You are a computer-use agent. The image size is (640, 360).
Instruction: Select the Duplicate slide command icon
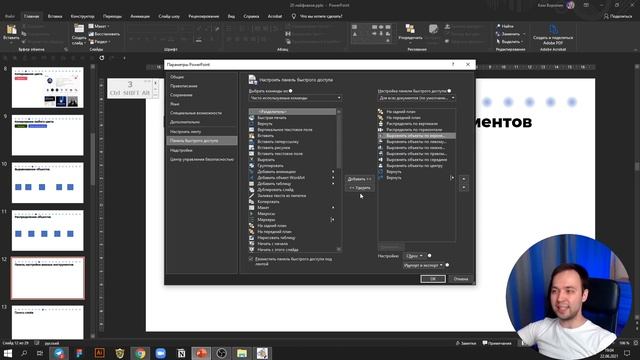click(x=252, y=189)
